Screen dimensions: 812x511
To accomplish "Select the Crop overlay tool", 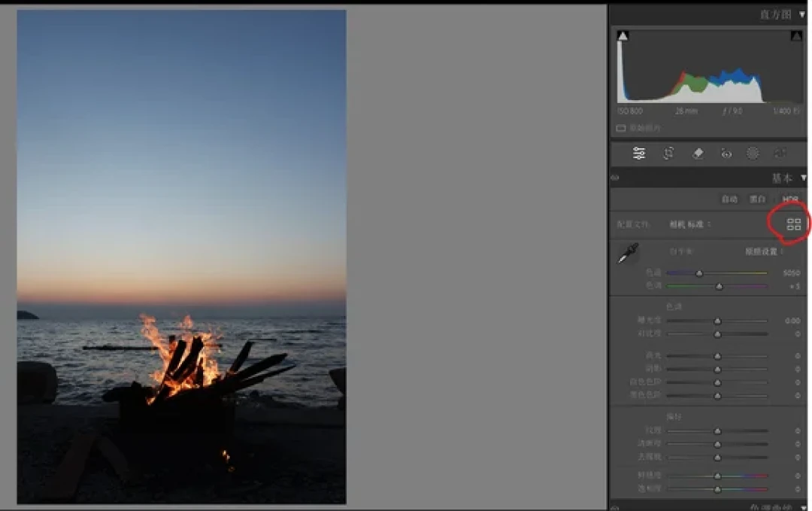I will [x=668, y=154].
